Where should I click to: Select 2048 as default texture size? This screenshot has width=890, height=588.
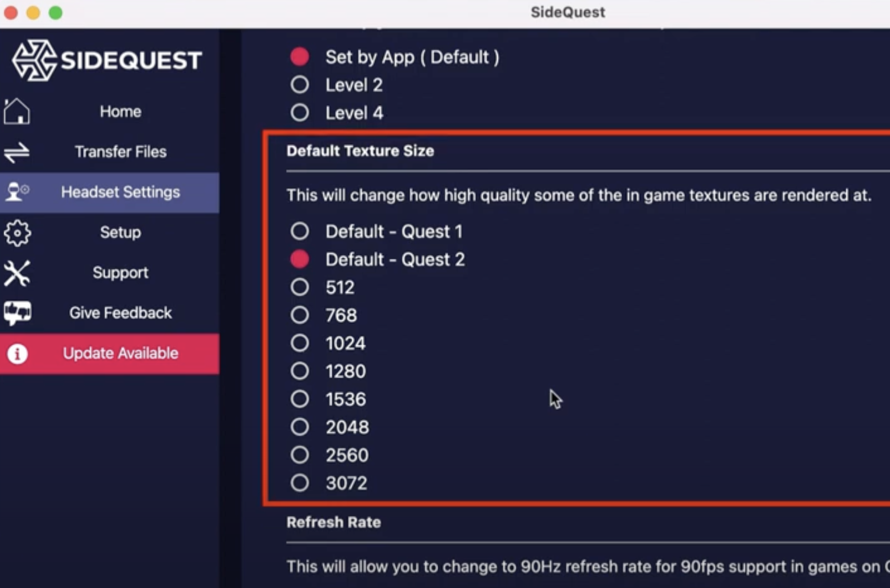click(299, 427)
